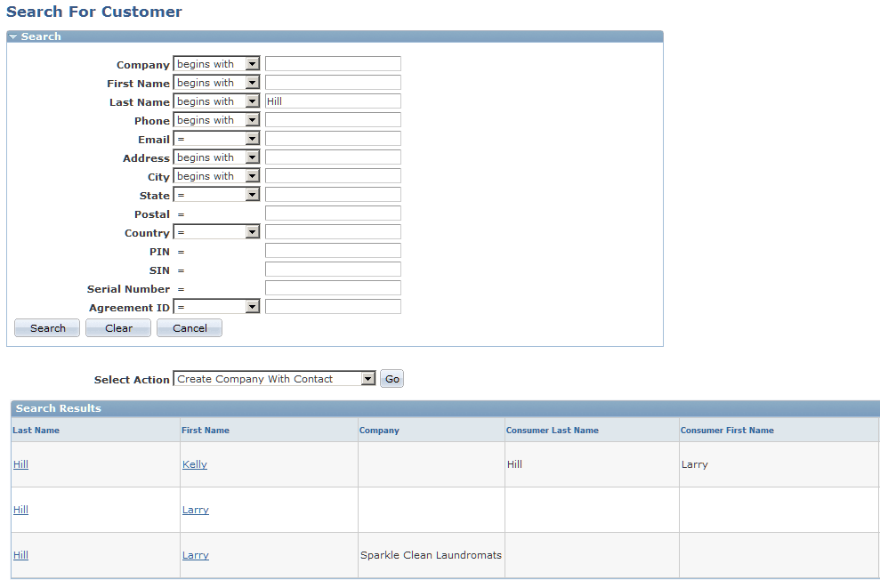Collapse the Search section
Viewport: 880px width, 588px height.
point(12,36)
